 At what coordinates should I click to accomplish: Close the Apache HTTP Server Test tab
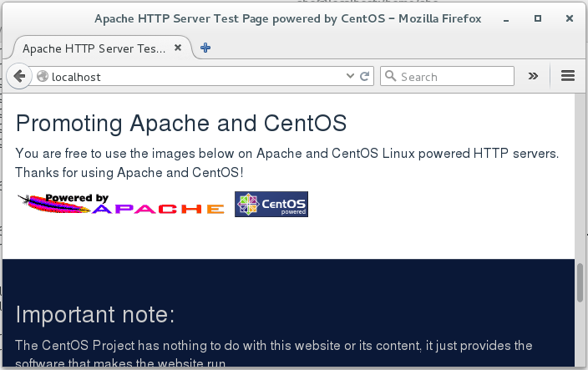(178, 48)
